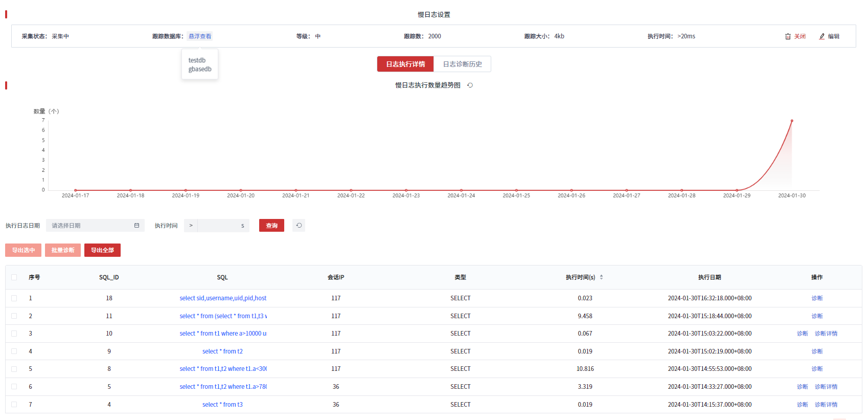Click the execution time seconds input field

tap(218, 226)
